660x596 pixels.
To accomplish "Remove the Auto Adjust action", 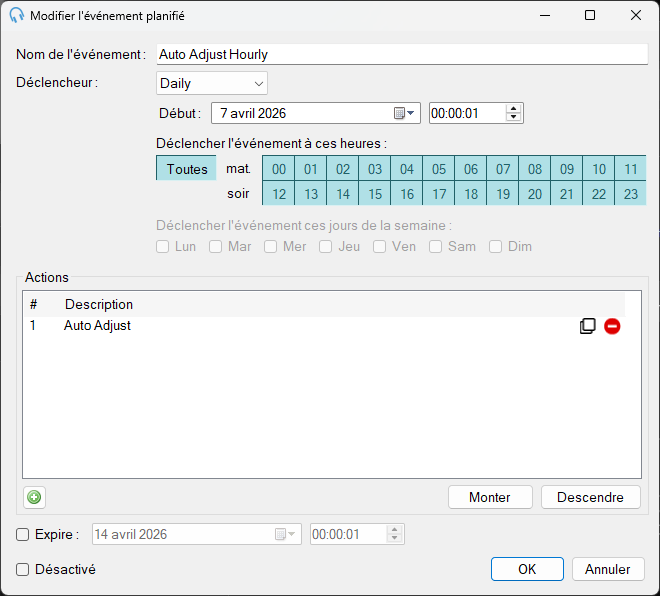I will click(x=612, y=326).
